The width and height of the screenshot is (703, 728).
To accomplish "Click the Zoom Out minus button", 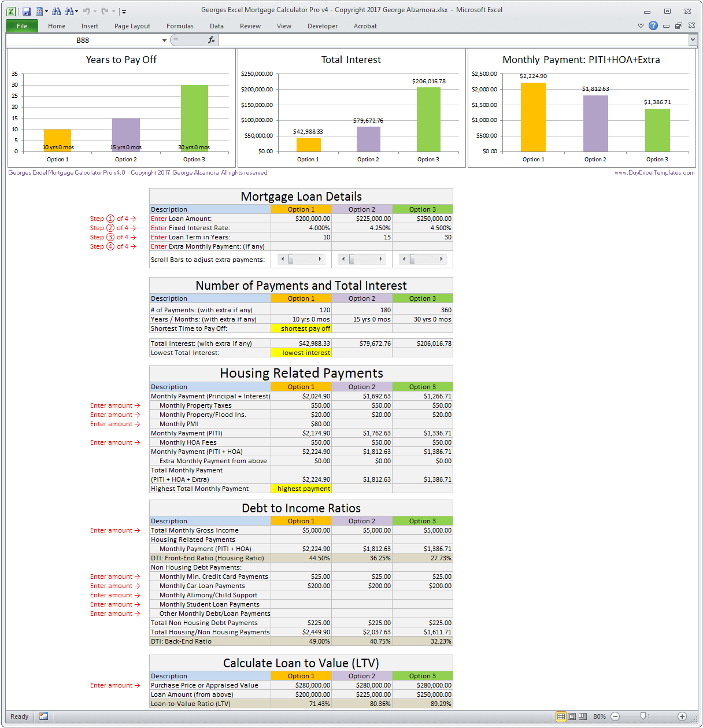I will point(615,716).
